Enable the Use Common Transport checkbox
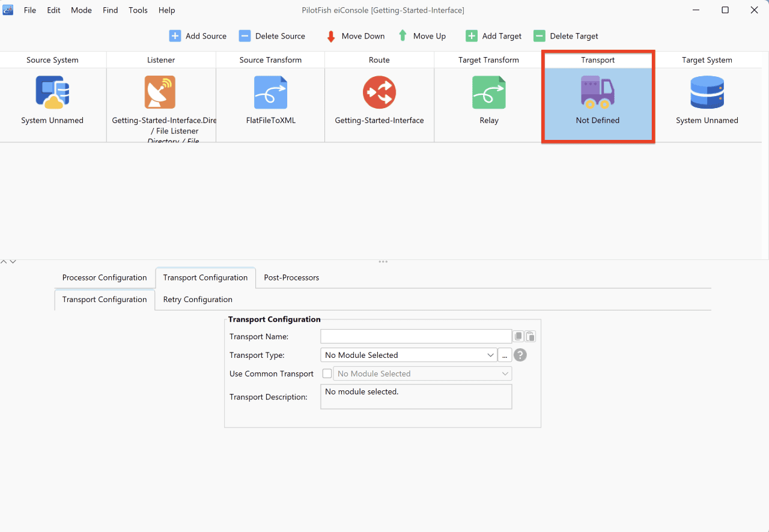Viewport: 769px width, 532px height. 327,373
